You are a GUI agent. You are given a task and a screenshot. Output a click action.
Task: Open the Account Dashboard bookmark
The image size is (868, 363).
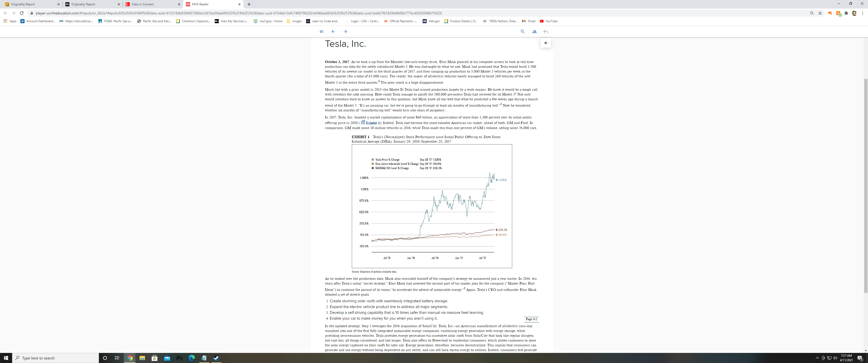click(37, 21)
